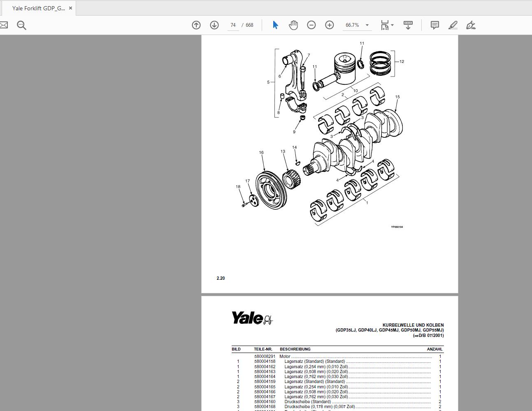Click the email envelope icon

[x=3, y=25]
